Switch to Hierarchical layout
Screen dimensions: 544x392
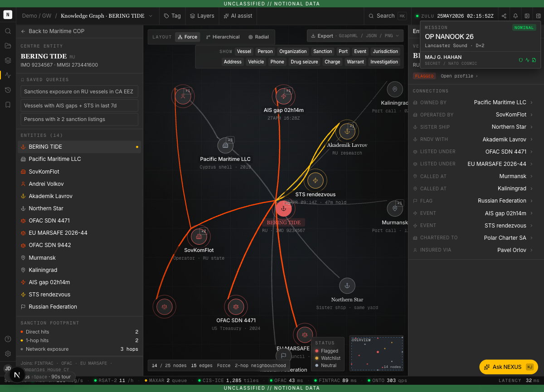pos(223,37)
